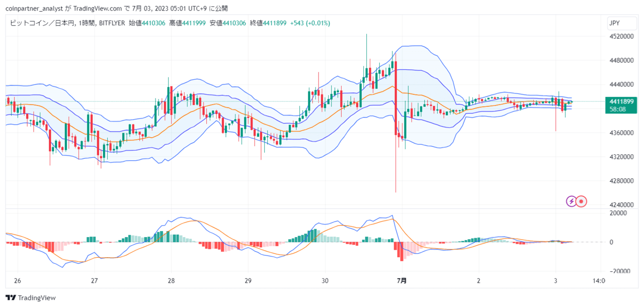Click the red dot event marker icon
644x307 pixels.
pyautogui.click(x=582, y=201)
